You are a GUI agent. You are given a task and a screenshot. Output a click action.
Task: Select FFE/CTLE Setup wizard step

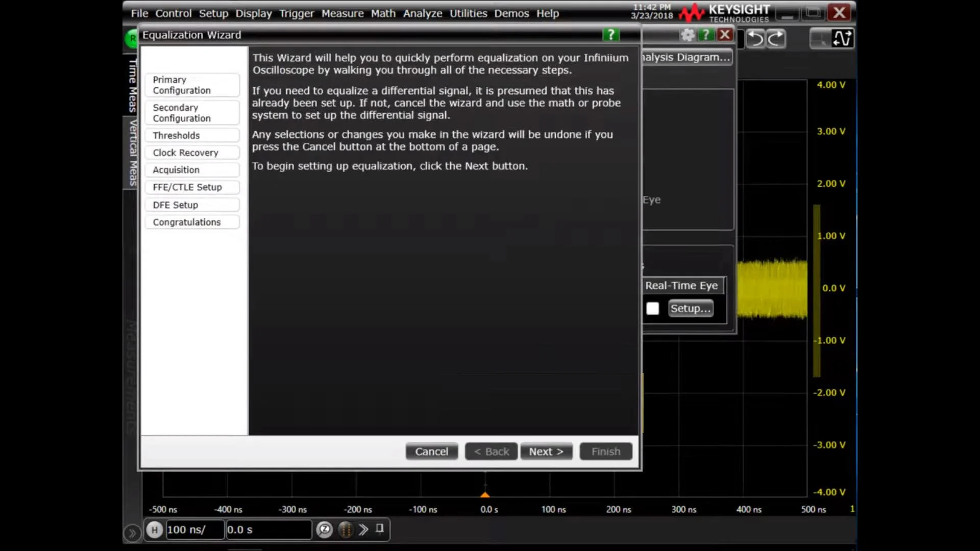[x=192, y=187]
